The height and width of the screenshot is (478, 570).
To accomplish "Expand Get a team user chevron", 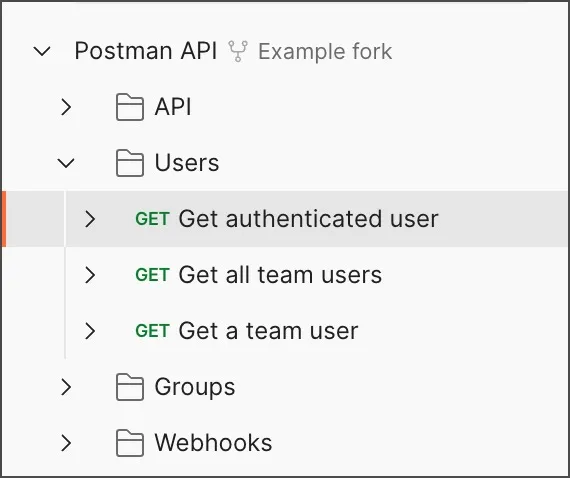I will (x=90, y=331).
